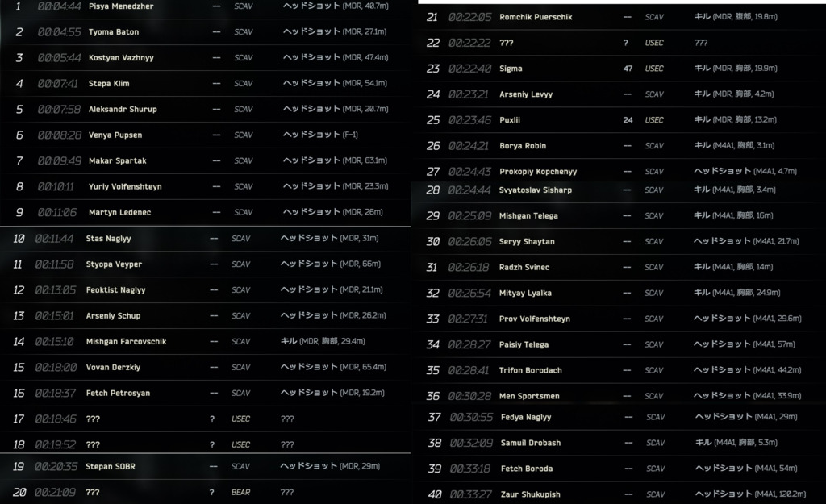This screenshot has height=504, width=826.
Task: Click the 00:05:44 timestamp in row 3
Action: [x=59, y=58]
